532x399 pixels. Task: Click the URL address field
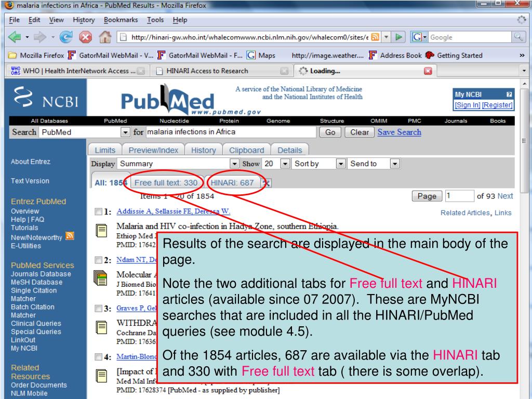(249, 37)
